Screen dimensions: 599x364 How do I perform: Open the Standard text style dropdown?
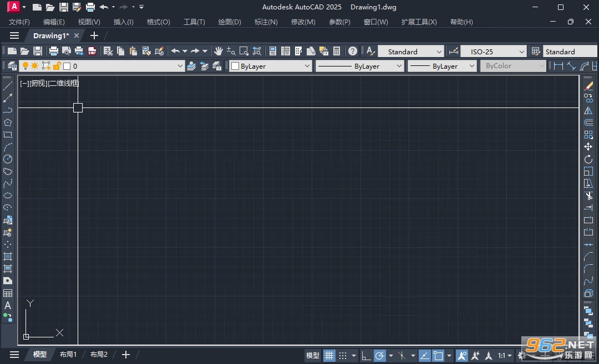pos(439,52)
